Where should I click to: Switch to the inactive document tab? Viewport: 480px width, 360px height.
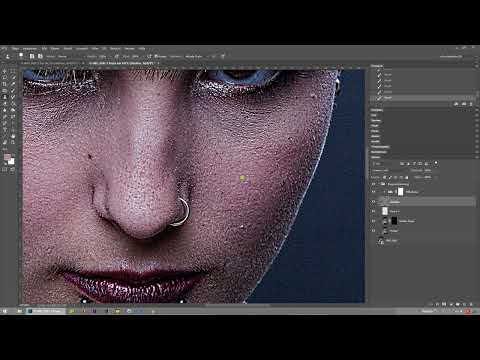[x=50, y=63]
